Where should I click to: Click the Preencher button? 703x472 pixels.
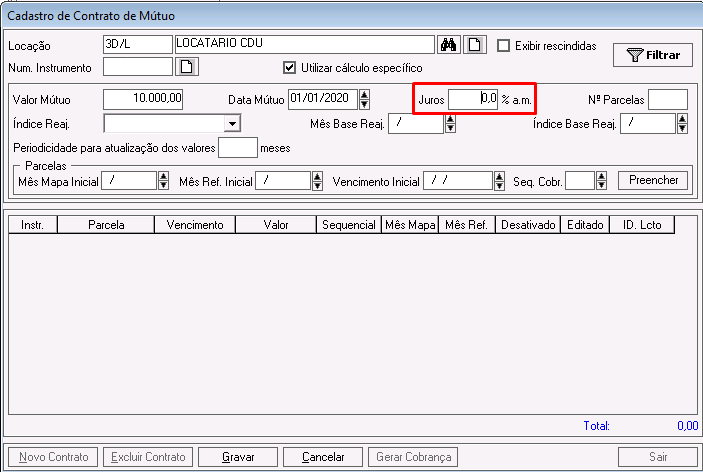tap(653, 180)
